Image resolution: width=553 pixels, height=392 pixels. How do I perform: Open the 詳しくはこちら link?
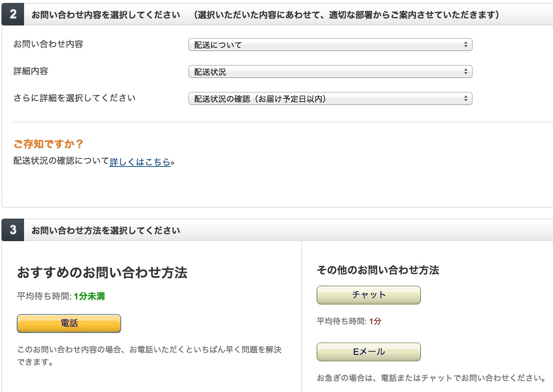pos(140,162)
